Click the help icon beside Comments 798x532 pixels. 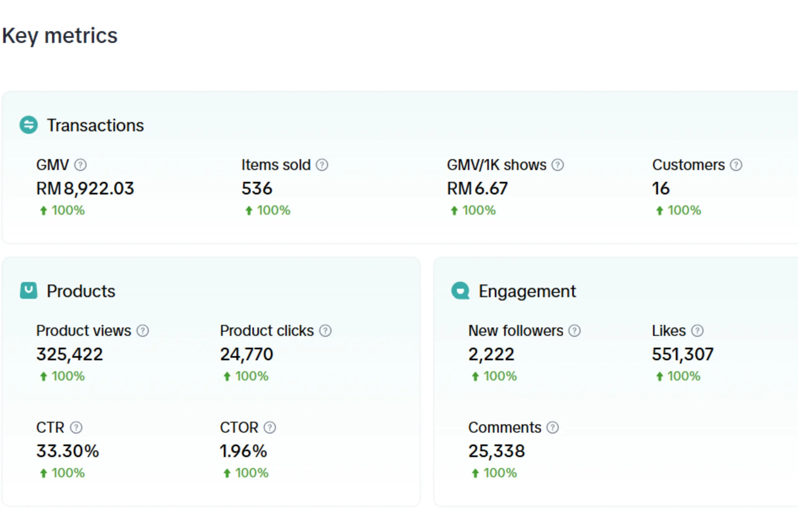pos(553,428)
